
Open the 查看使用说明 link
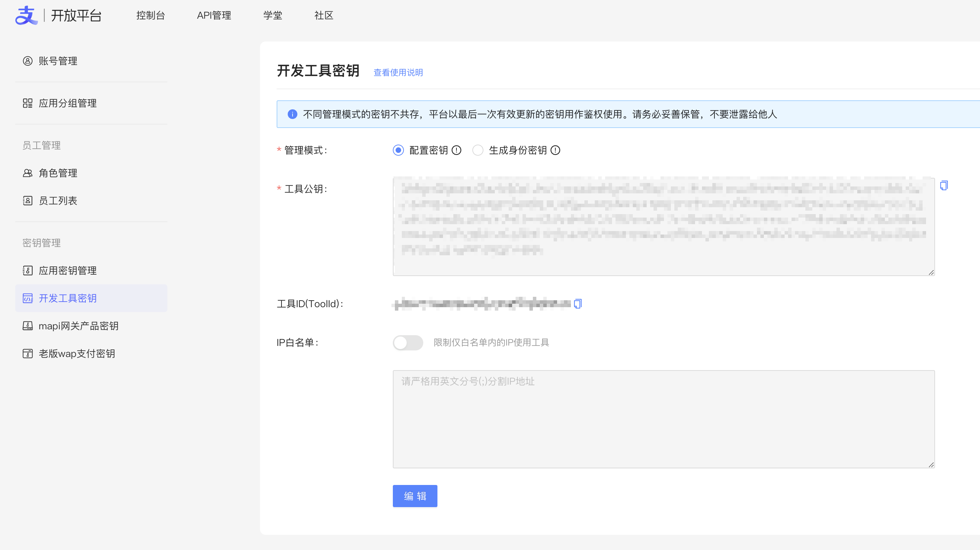[x=398, y=72]
